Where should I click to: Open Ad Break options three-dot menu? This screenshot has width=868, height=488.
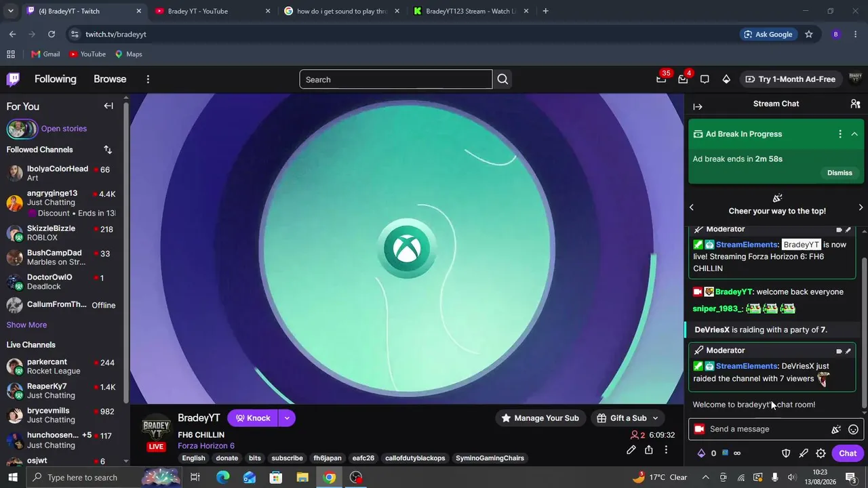[840, 134]
